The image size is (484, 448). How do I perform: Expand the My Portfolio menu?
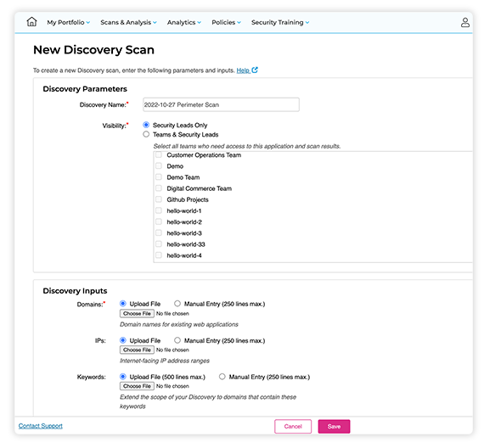coord(69,22)
